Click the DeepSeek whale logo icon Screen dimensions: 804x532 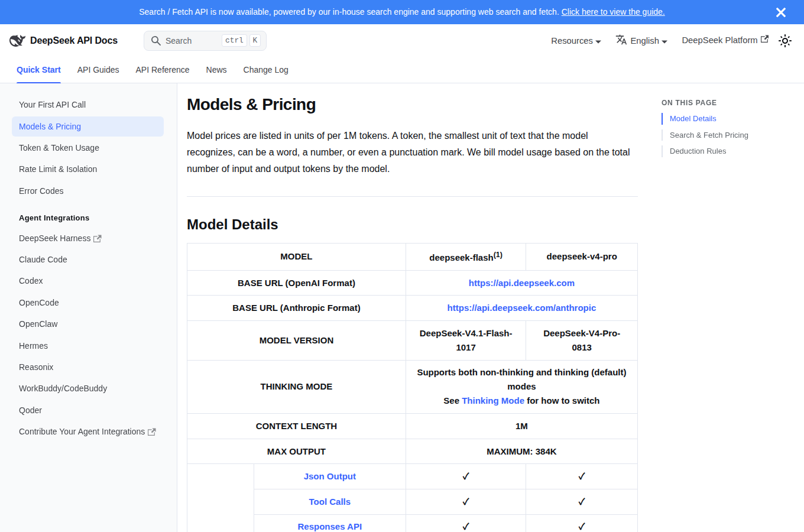tap(17, 40)
